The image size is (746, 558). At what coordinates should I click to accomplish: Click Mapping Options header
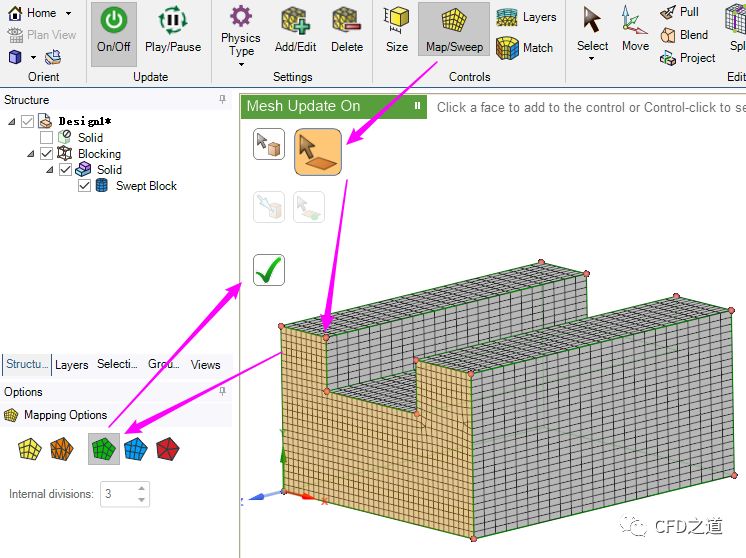coord(65,415)
